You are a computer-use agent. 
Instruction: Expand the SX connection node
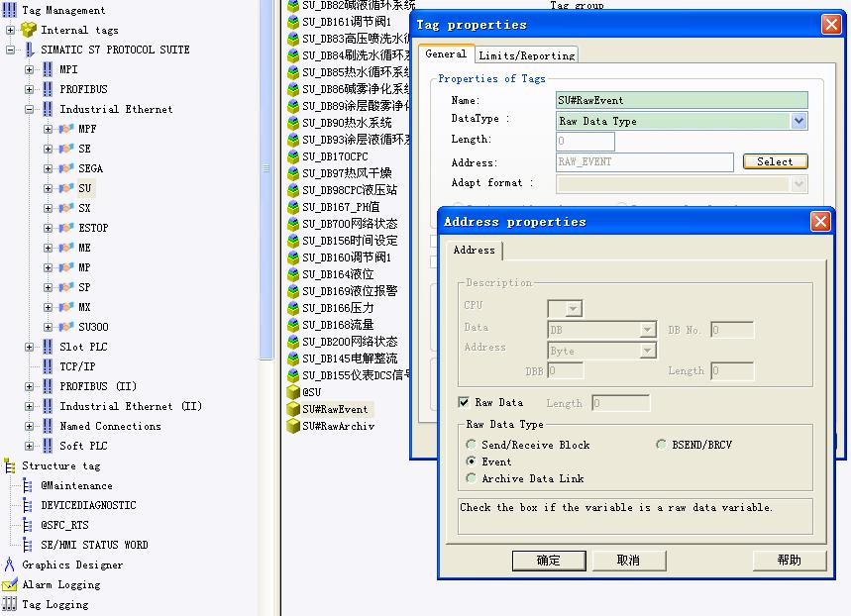[48, 208]
